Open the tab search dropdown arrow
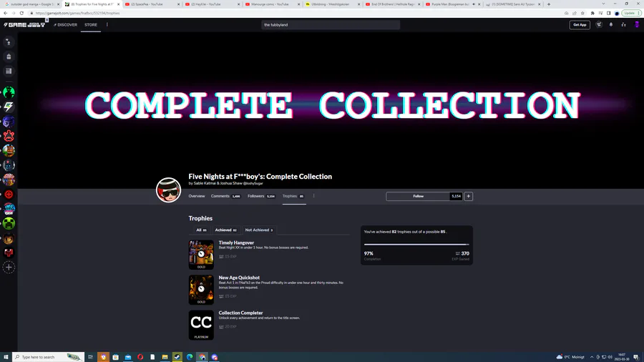Viewport: 644px width, 362px height. point(603,4)
